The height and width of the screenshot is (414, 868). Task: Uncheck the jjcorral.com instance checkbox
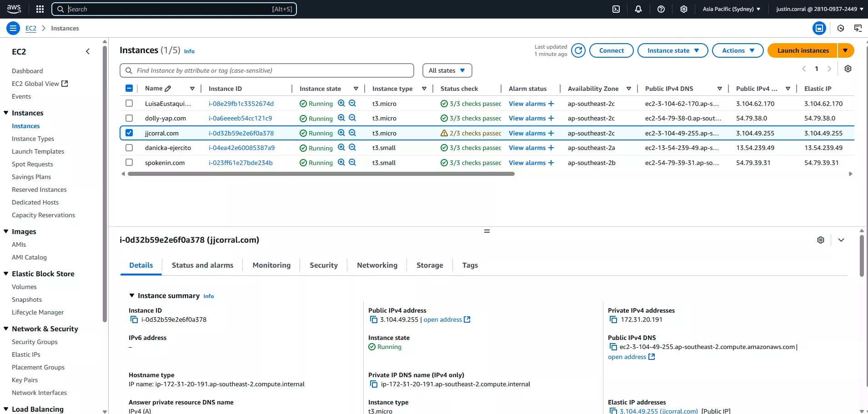pyautogui.click(x=129, y=133)
